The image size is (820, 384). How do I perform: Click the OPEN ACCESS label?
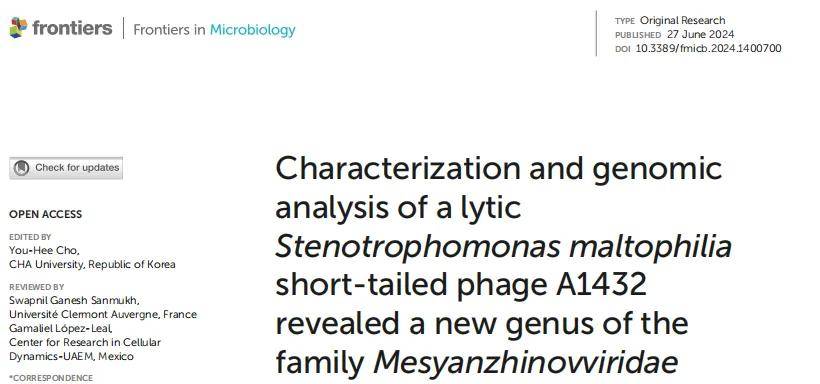click(x=45, y=214)
